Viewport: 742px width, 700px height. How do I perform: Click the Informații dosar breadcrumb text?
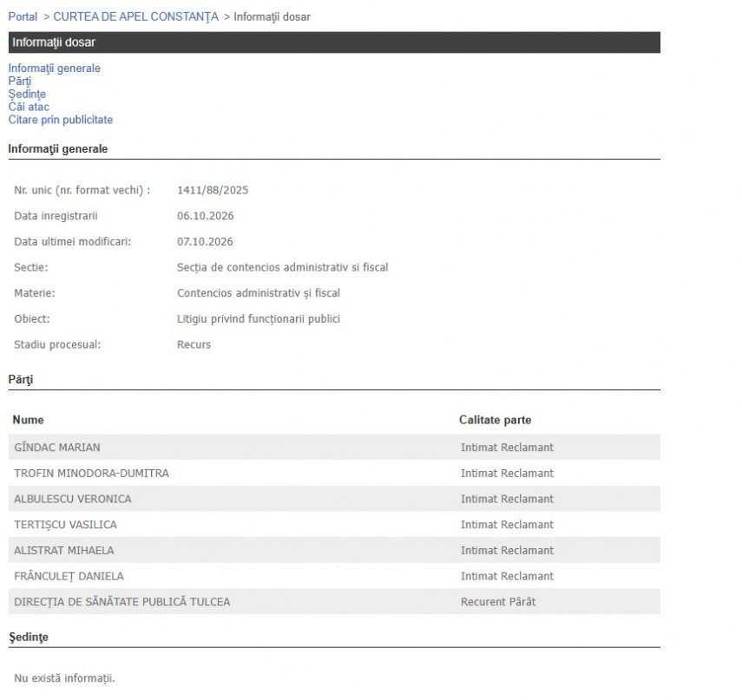click(273, 17)
